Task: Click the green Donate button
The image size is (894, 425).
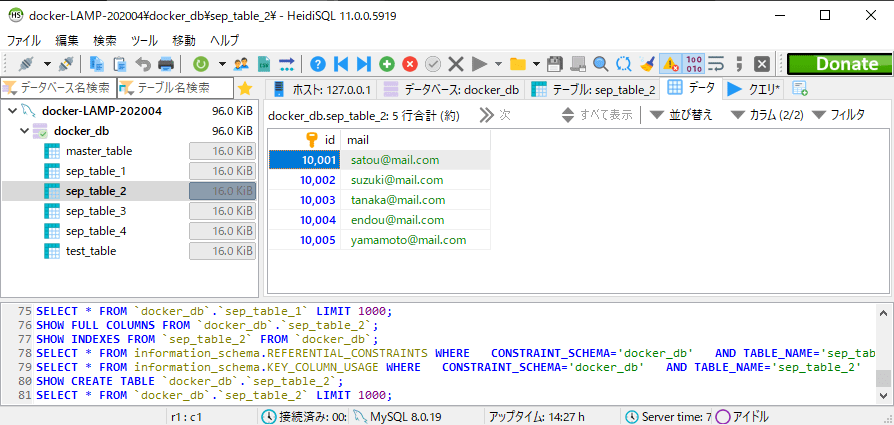Action: [839, 64]
